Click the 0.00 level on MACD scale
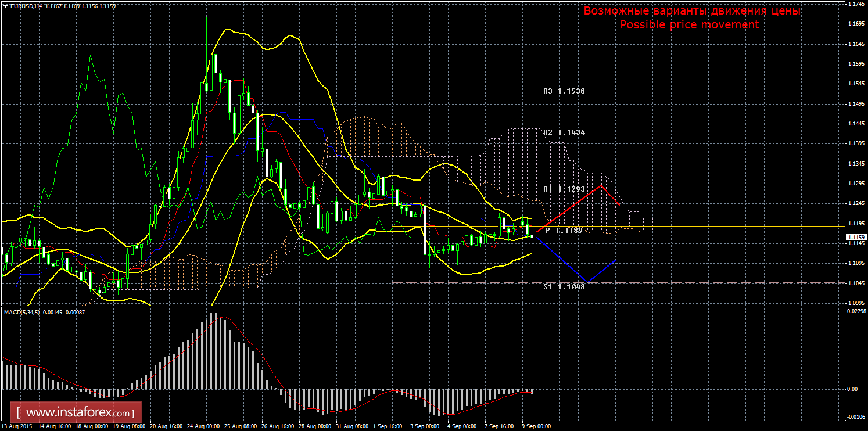The image size is (868, 431). pos(853,389)
